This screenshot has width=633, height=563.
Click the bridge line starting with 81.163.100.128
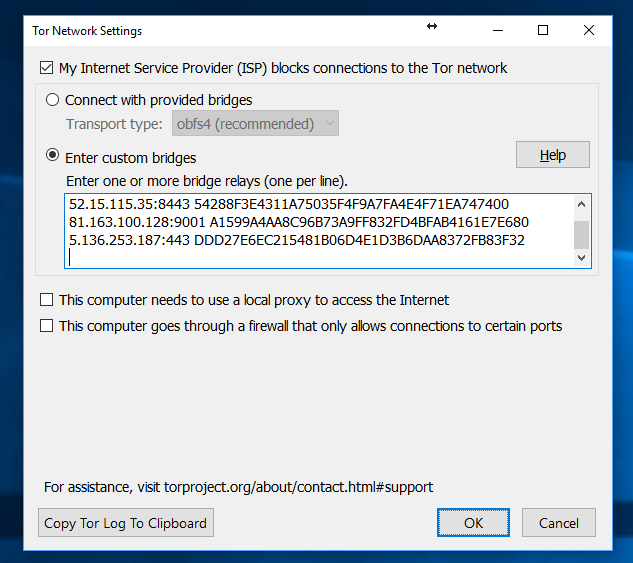pyautogui.click(x=298, y=222)
